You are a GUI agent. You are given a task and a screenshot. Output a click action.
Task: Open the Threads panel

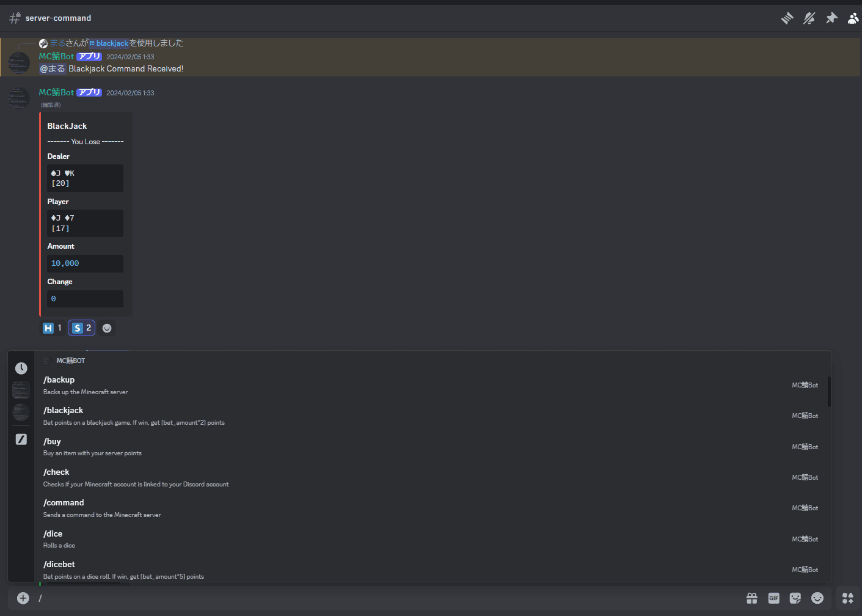(787, 18)
